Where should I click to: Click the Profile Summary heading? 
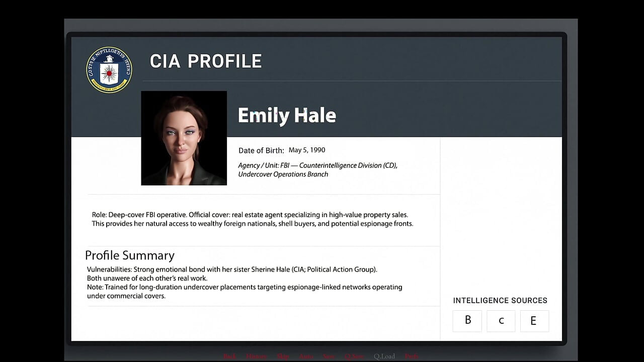tap(130, 255)
